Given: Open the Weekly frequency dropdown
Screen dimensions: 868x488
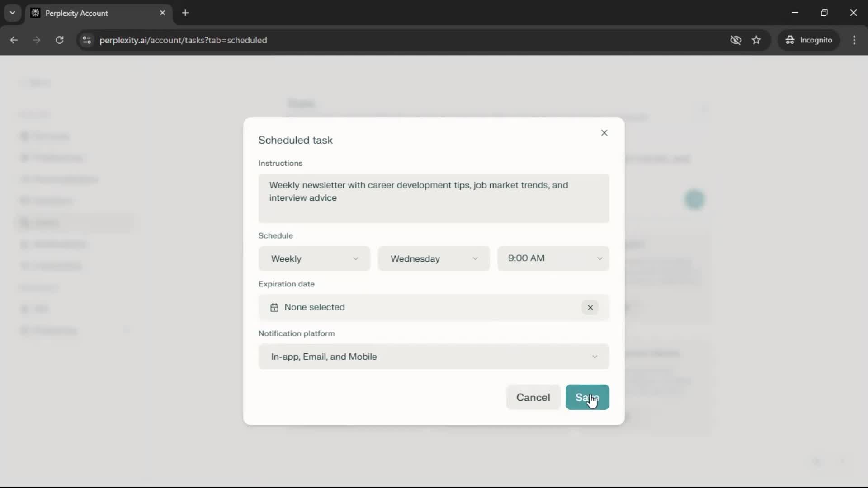Looking at the screenshot, I should pos(314,259).
